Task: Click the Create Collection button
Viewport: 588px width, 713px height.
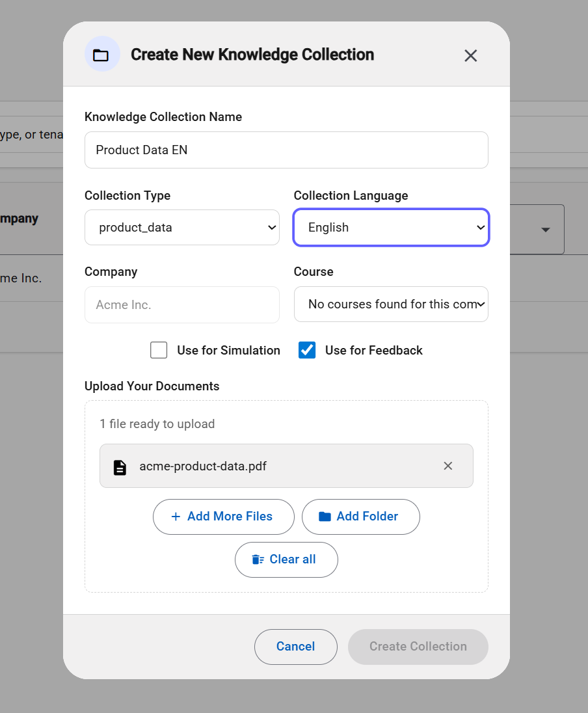Action: coord(418,647)
